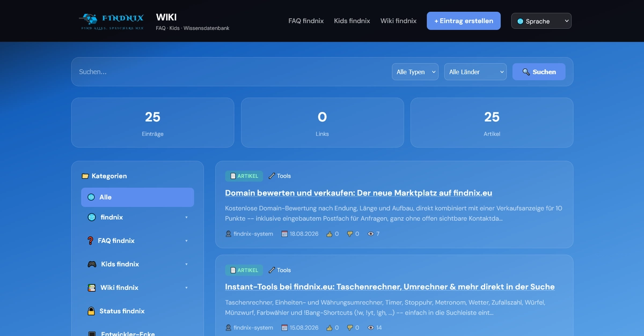
Task: Click the Instant-Tools article description text
Action: coord(385,307)
